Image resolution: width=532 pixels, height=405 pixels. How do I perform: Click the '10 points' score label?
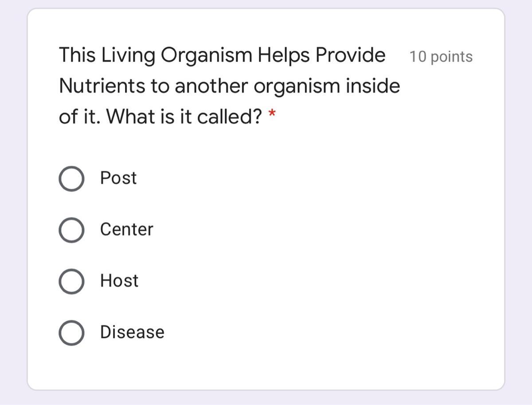tap(441, 57)
